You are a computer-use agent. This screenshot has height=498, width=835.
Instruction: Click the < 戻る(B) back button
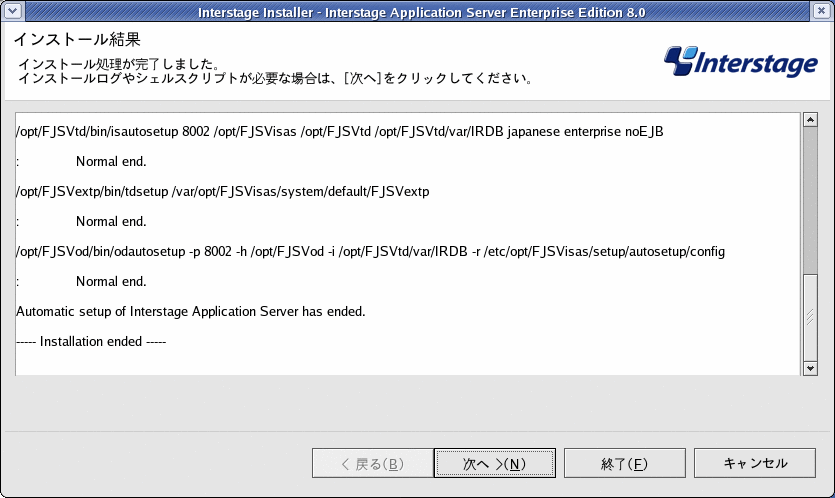[x=373, y=463]
